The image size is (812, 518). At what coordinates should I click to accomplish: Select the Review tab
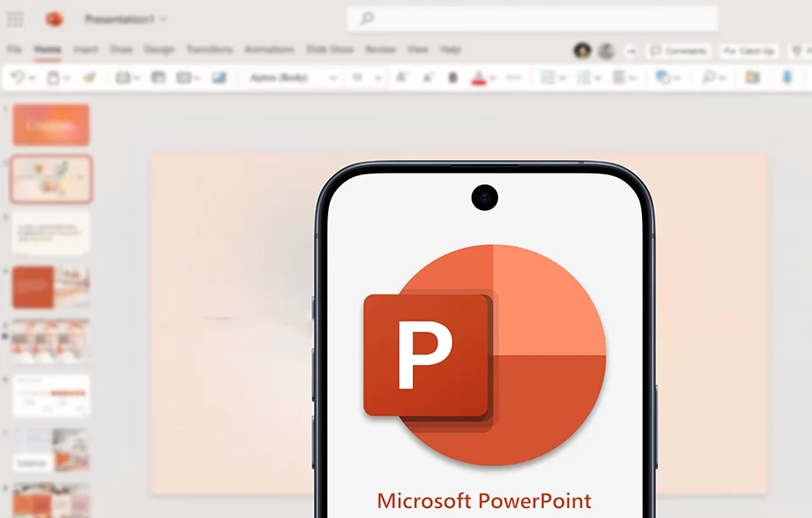pos(381,50)
